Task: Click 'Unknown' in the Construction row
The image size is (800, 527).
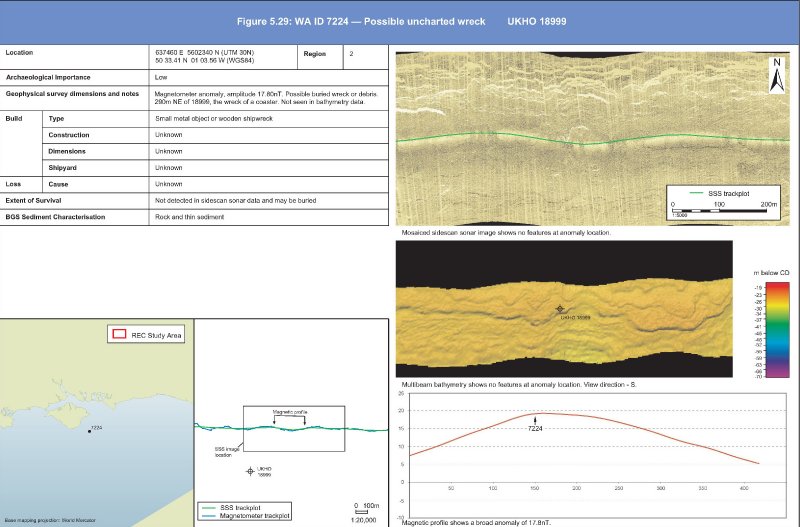Action: coord(168,135)
